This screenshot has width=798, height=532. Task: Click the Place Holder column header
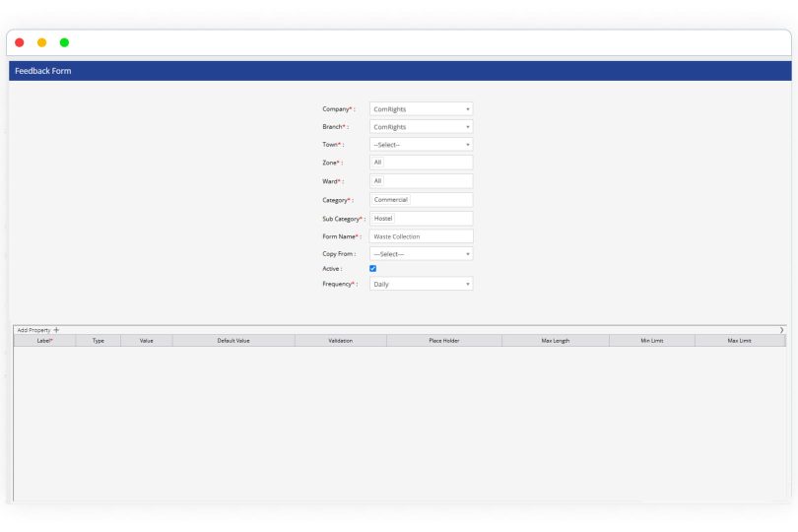pos(443,341)
